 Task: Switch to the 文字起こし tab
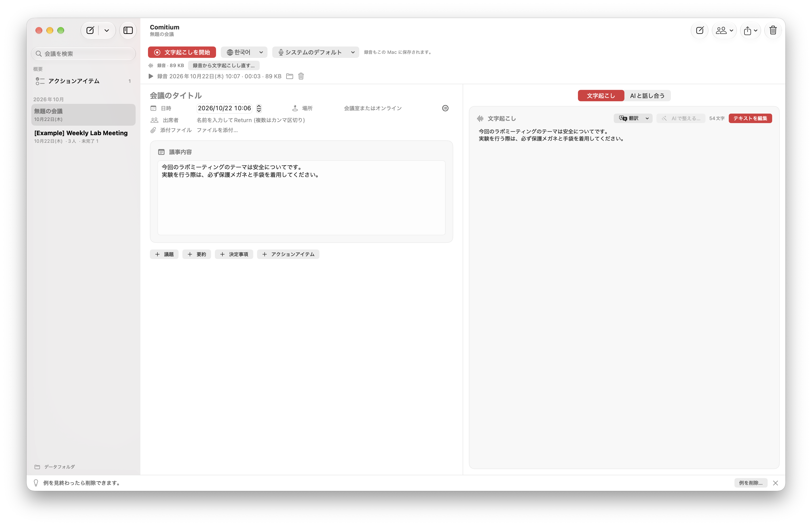(x=601, y=96)
